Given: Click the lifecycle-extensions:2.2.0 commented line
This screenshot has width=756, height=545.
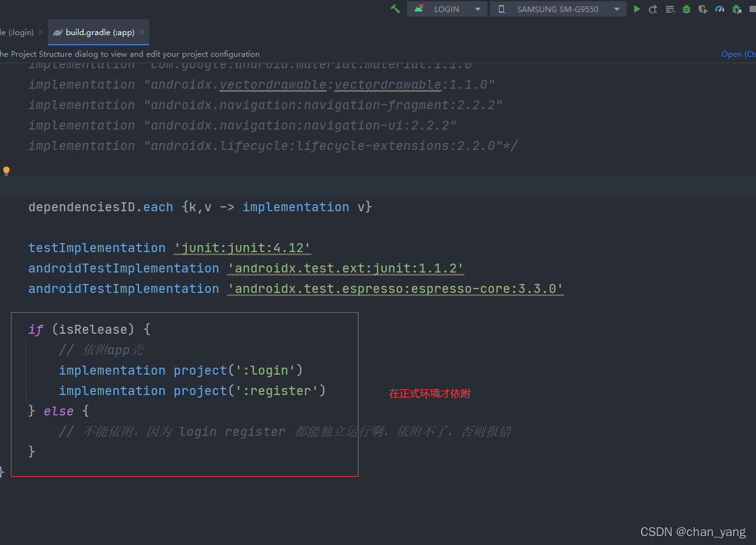Looking at the screenshot, I should [273, 146].
